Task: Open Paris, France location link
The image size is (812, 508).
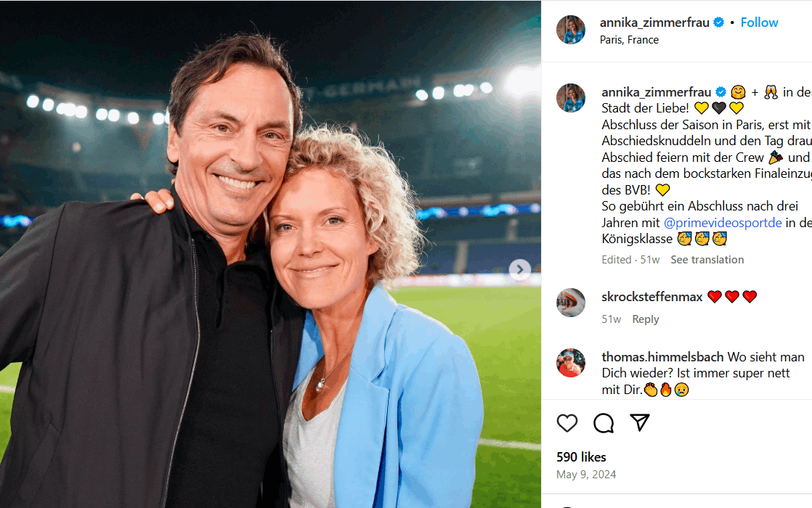Action: (x=629, y=40)
